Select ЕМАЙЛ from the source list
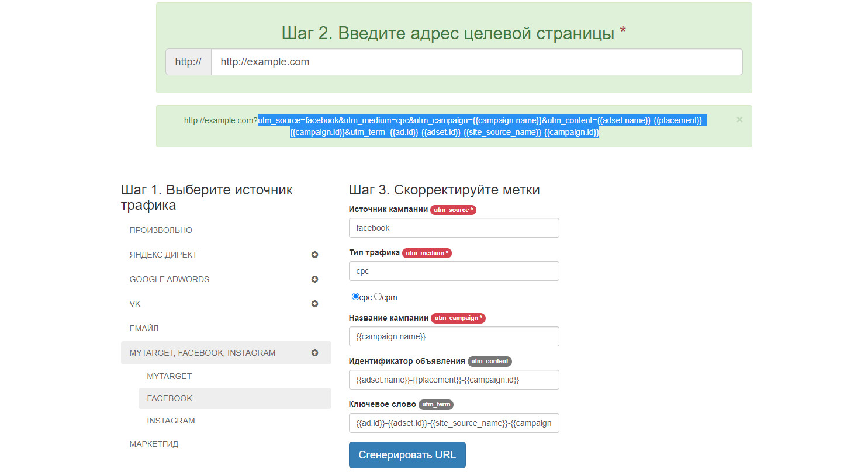Screen dimensions: 868x476 [143, 328]
